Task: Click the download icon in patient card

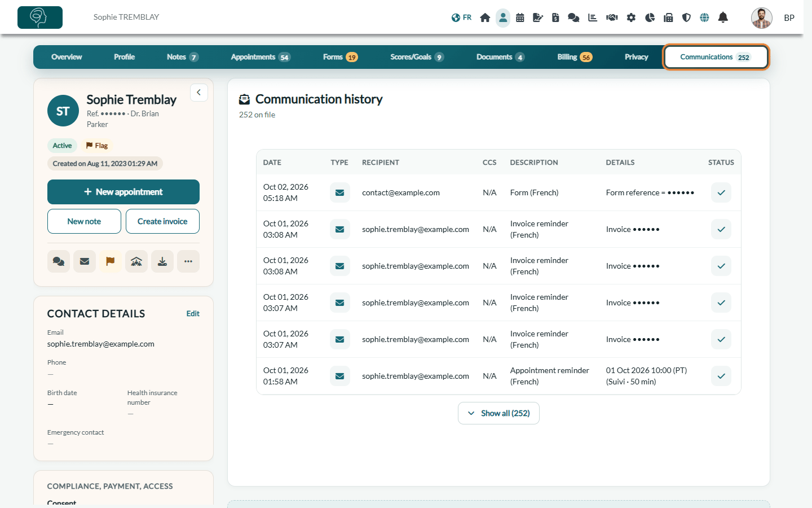Action: point(162,261)
